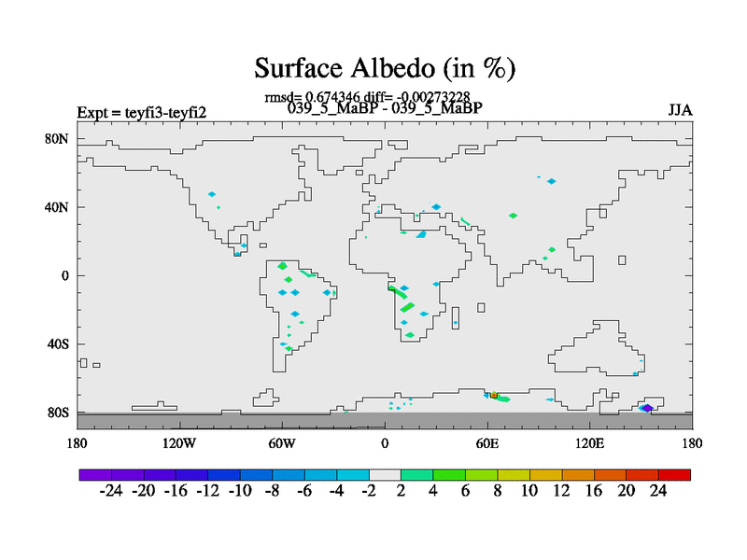
Task: Click the JJA season label
Action: [x=680, y=110]
